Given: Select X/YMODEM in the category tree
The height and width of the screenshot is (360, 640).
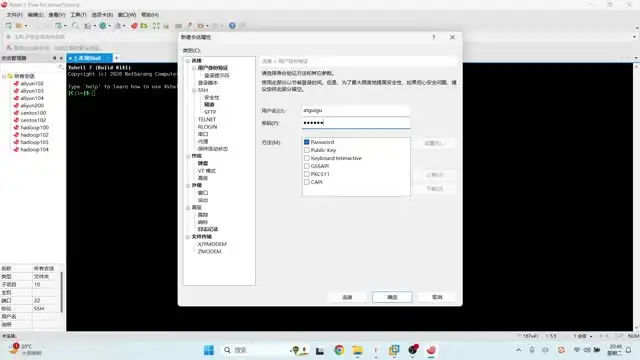Looking at the screenshot, I should 212,244.
